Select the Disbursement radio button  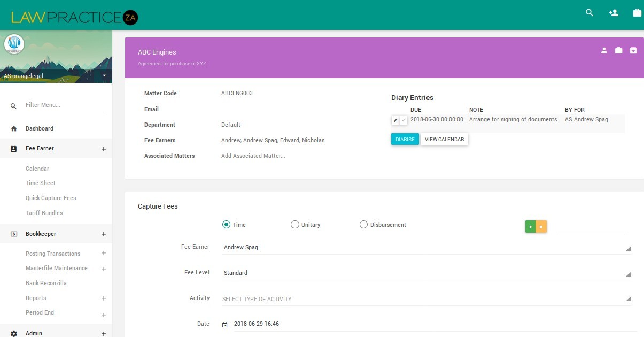(363, 224)
